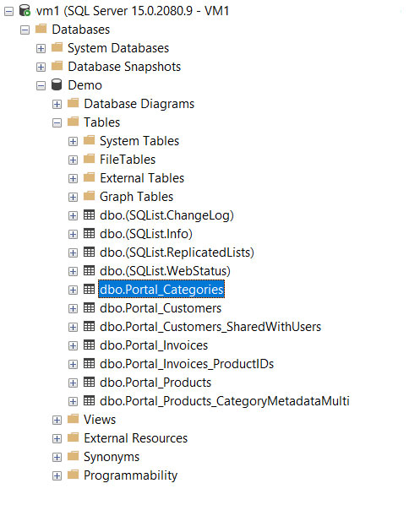Click the System Databases folder icon
Image resolution: width=420 pixels, height=505 pixels.
click(57, 47)
